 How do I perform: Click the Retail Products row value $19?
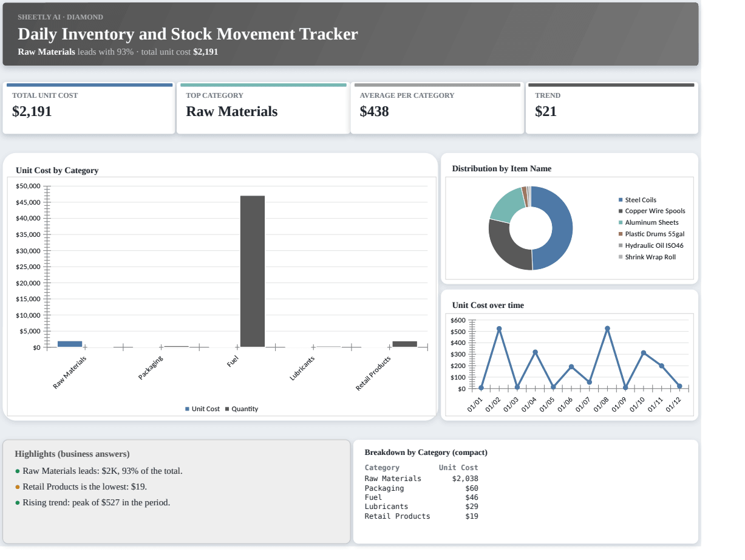tap(472, 516)
